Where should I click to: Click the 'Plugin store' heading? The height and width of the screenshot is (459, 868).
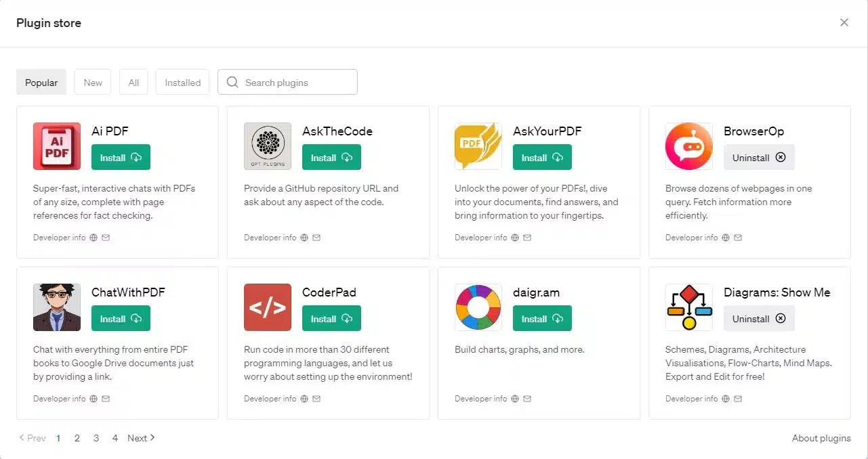coord(49,23)
